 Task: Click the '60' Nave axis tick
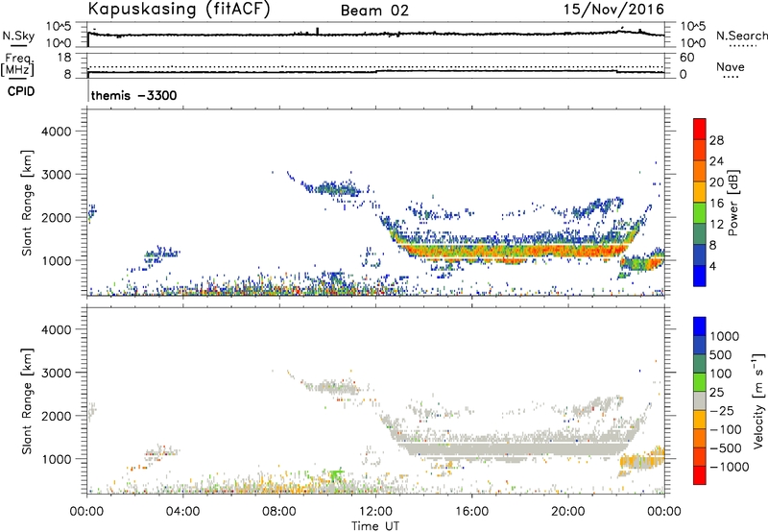[x=686, y=58]
